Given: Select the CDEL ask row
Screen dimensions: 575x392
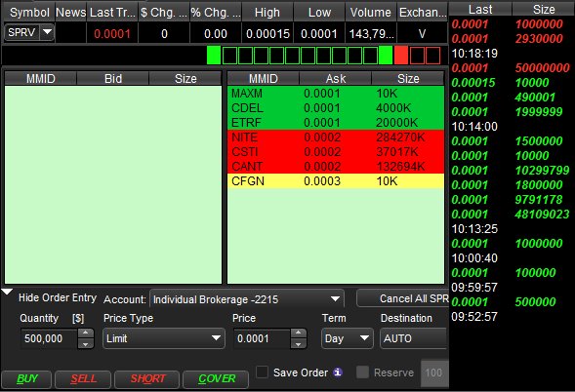Looking at the screenshot, I should click(336, 108).
